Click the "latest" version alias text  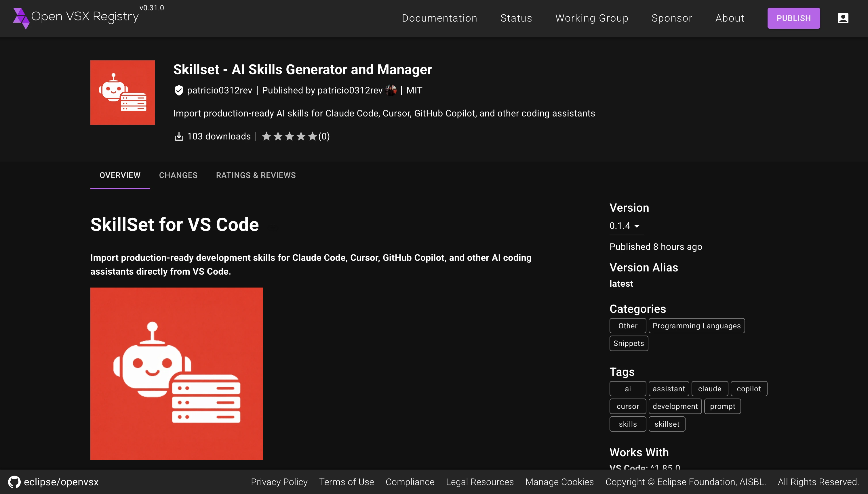[x=621, y=284]
